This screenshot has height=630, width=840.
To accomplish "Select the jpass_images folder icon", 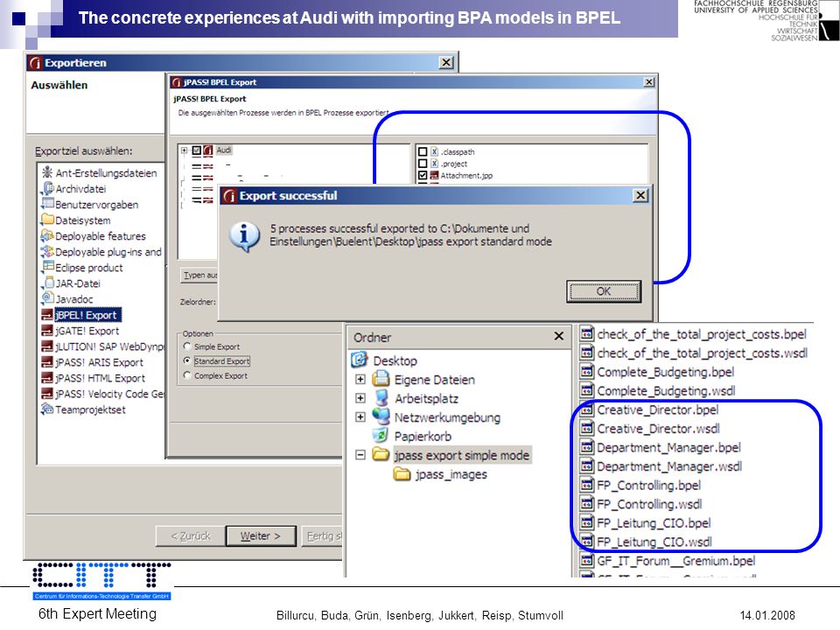I will tap(402, 473).
